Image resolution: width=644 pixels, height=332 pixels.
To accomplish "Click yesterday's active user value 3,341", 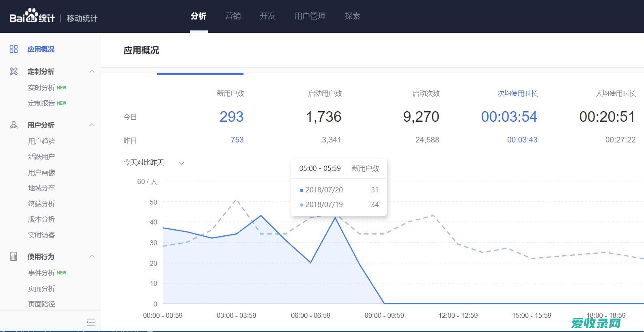I will click(332, 140).
